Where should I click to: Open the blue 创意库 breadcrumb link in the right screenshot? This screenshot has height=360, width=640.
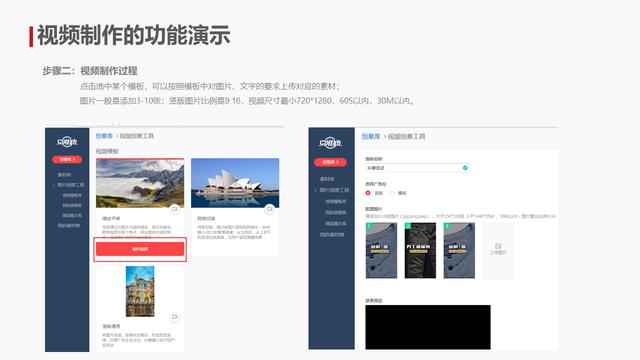point(371,136)
